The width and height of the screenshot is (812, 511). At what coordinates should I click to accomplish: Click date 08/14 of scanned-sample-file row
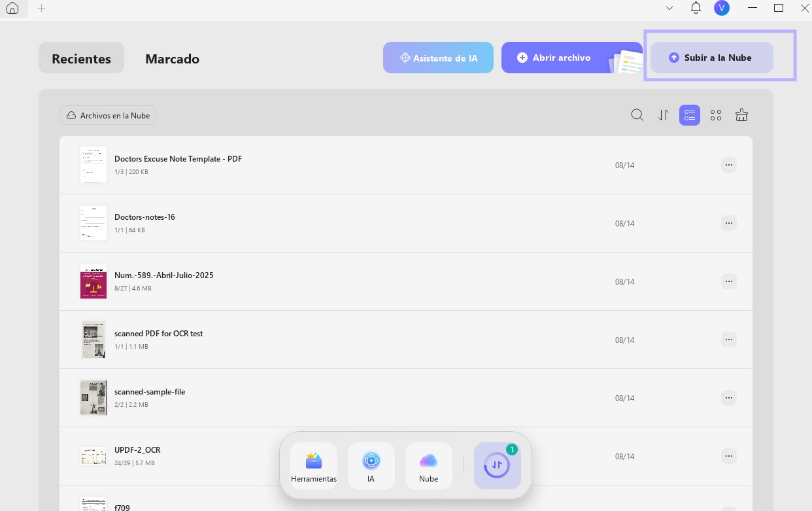click(x=624, y=398)
